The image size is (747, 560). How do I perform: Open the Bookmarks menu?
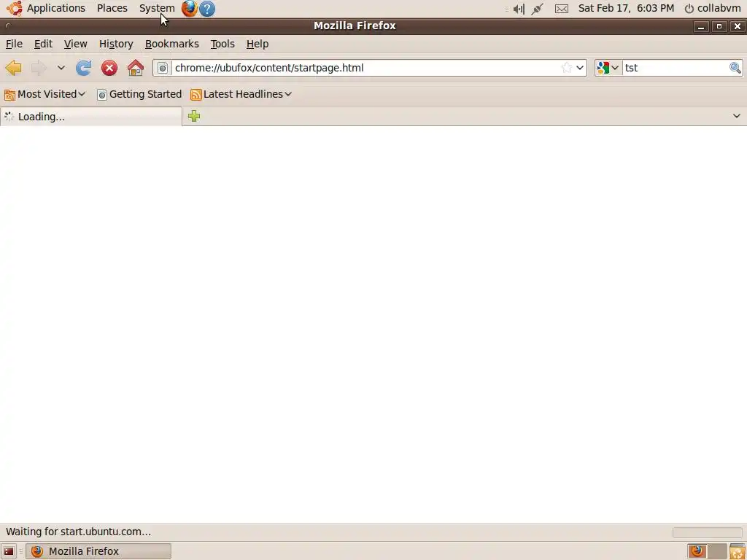(x=171, y=44)
